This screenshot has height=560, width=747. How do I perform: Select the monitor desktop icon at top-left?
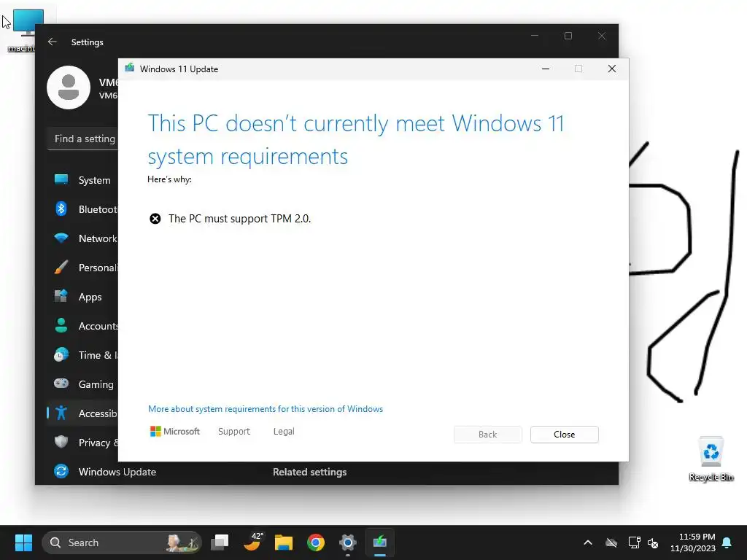coord(24,29)
